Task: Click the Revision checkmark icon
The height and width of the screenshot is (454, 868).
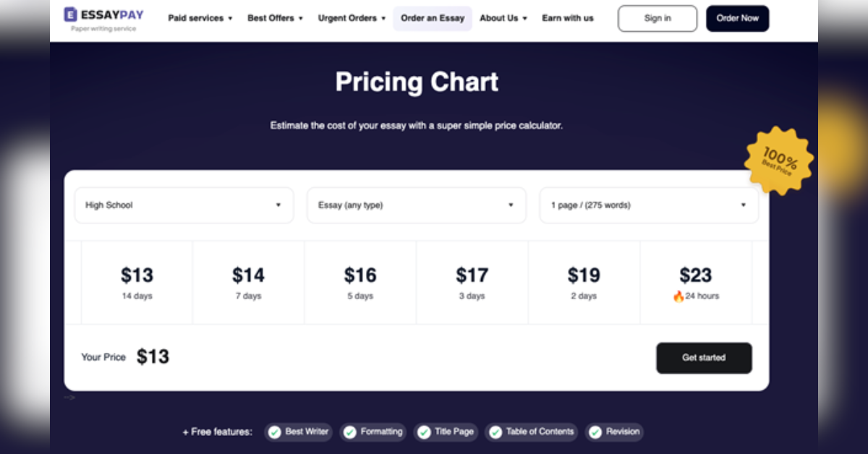Action: pos(595,432)
